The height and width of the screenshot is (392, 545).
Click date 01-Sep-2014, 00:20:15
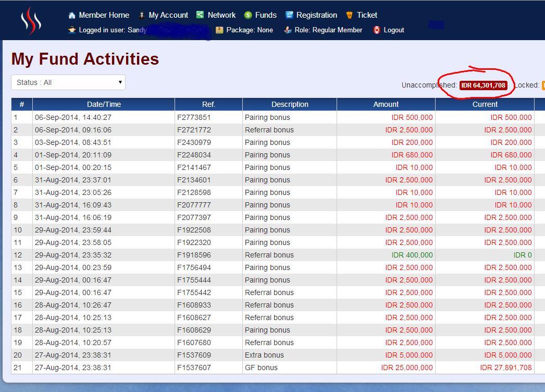73,168
